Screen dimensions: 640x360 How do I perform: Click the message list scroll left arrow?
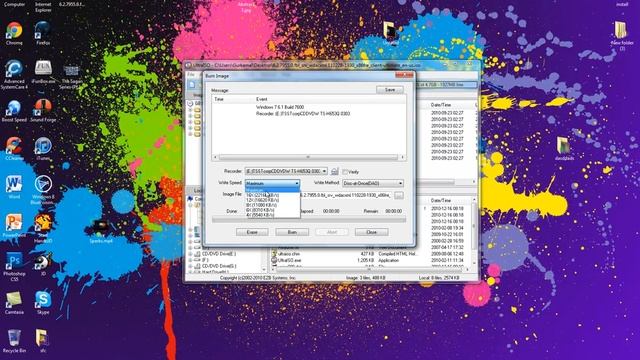tap(215, 157)
